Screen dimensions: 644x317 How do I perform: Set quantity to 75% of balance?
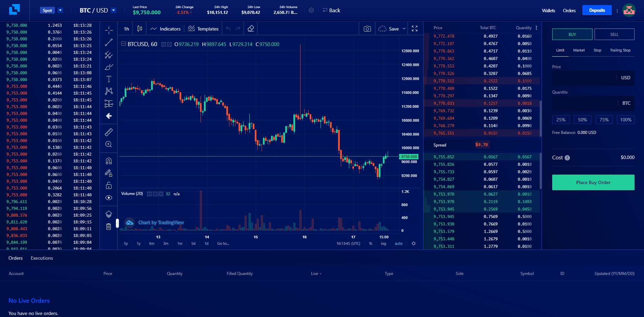point(604,120)
